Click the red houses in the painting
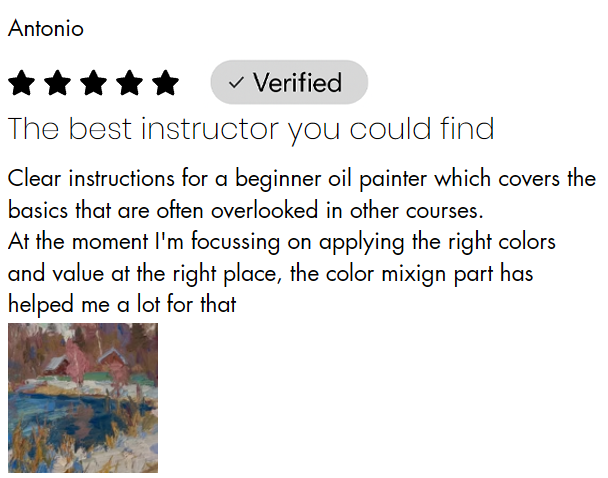Viewport: 608px width, 478px height. click(x=62, y=367)
